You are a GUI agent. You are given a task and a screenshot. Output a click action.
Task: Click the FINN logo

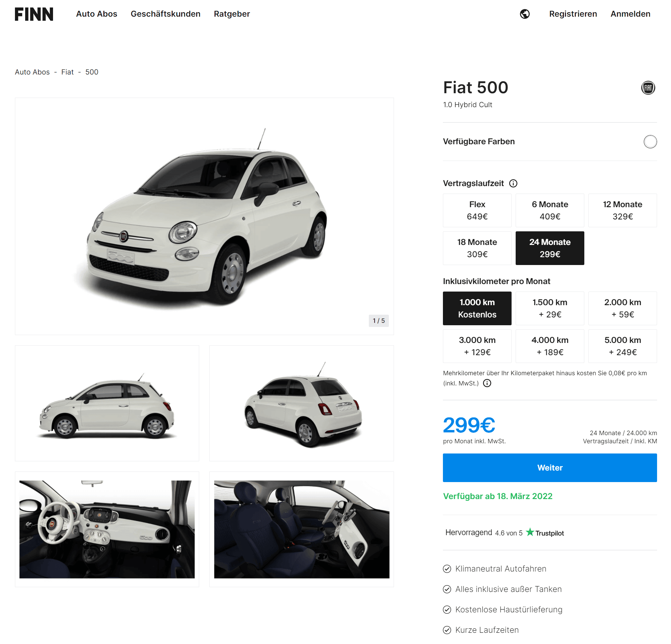[34, 14]
